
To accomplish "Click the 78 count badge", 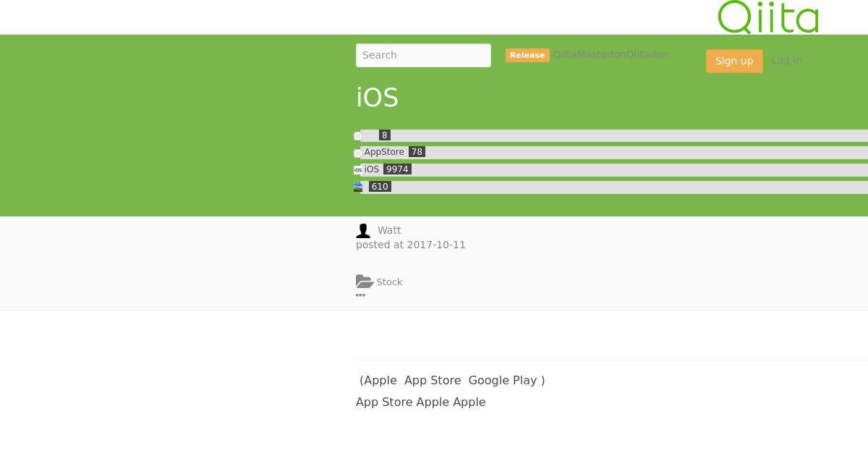I will 417,152.
